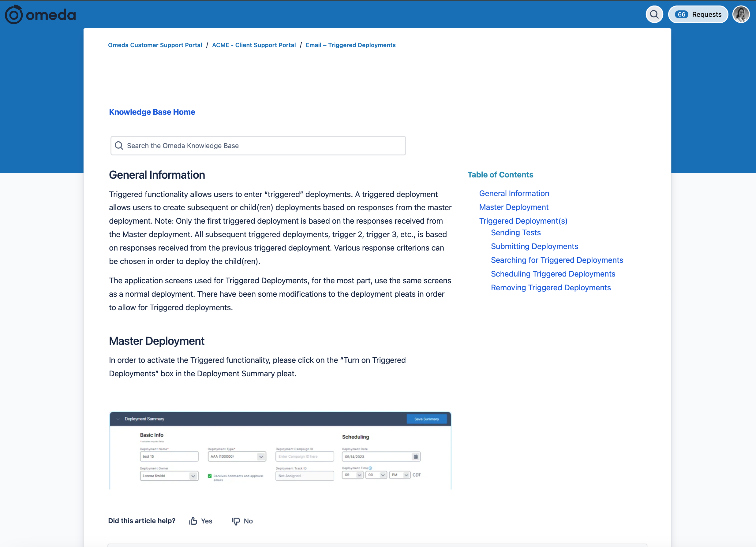Click the thumbs down No icon
This screenshot has width=756, height=547.
click(236, 521)
